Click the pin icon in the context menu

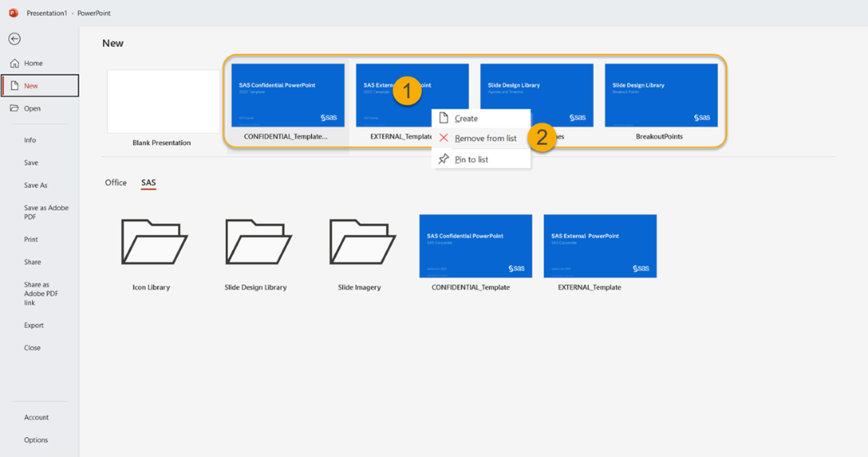[x=443, y=159]
